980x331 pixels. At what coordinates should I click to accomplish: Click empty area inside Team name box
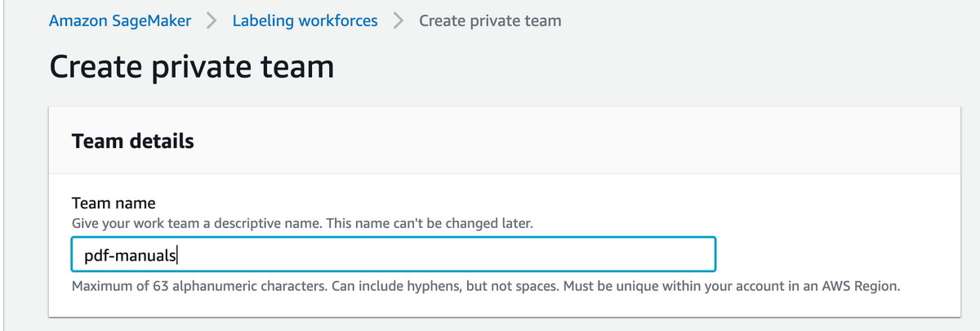449,254
